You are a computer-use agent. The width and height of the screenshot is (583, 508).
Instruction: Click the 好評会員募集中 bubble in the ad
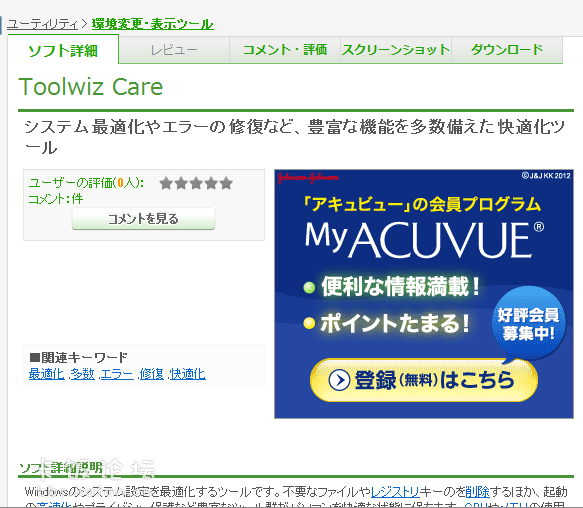click(x=528, y=324)
